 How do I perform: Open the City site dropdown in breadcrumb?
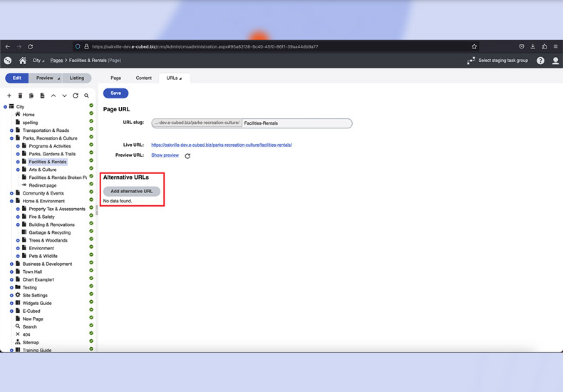coord(38,61)
